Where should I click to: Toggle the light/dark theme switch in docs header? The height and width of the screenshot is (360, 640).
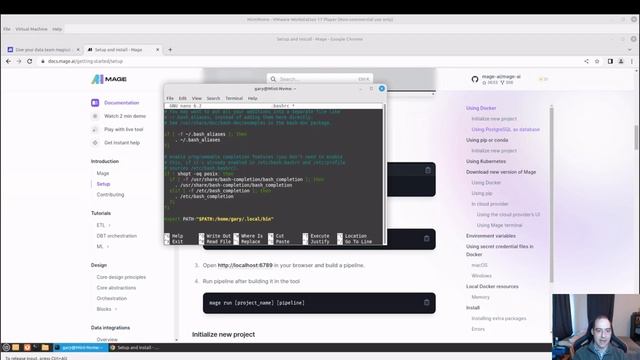click(x=543, y=79)
